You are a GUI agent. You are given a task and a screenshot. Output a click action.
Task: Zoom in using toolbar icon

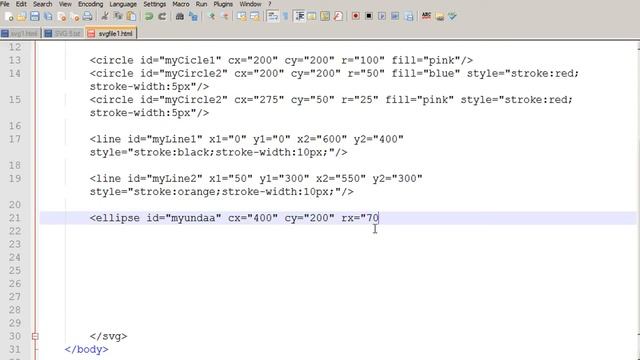pos(211,16)
